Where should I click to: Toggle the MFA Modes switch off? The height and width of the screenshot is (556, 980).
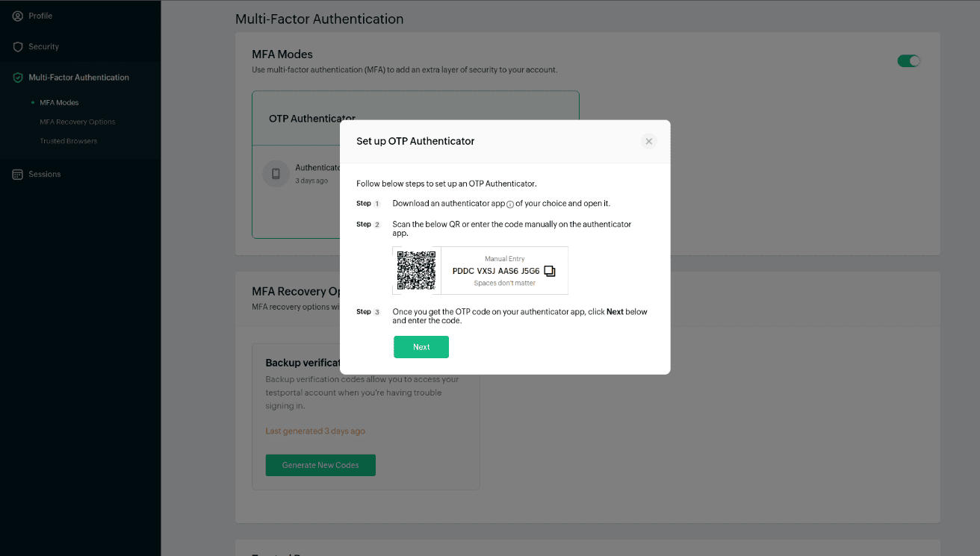point(908,61)
